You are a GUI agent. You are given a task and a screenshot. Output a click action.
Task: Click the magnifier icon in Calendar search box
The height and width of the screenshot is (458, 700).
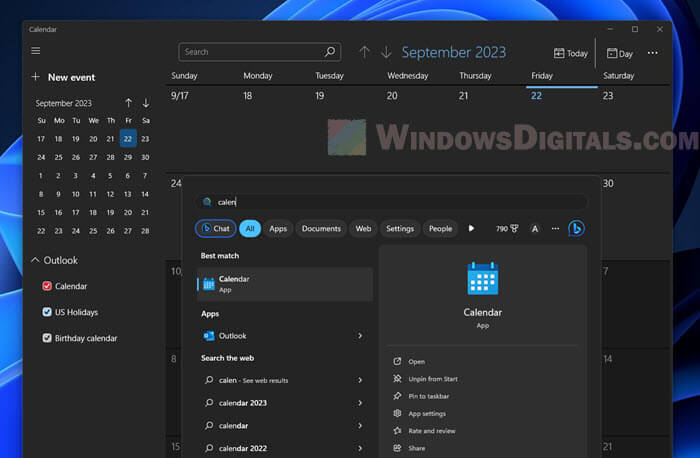(330, 52)
